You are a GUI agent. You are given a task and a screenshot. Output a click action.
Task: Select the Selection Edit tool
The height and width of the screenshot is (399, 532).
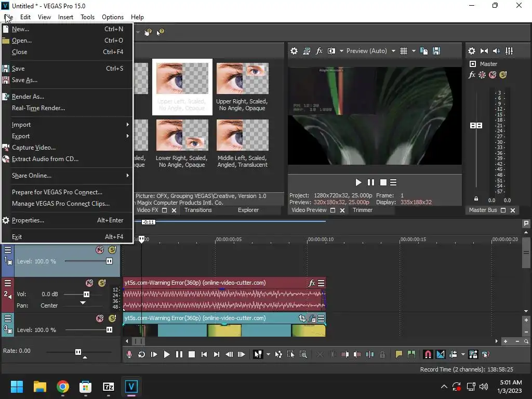[x=291, y=354]
